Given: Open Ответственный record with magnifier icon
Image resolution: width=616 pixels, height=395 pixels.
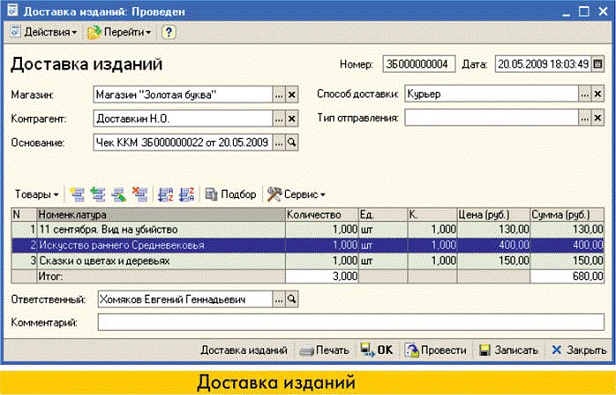Looking at the screenshot, I should tap(292, 299).
